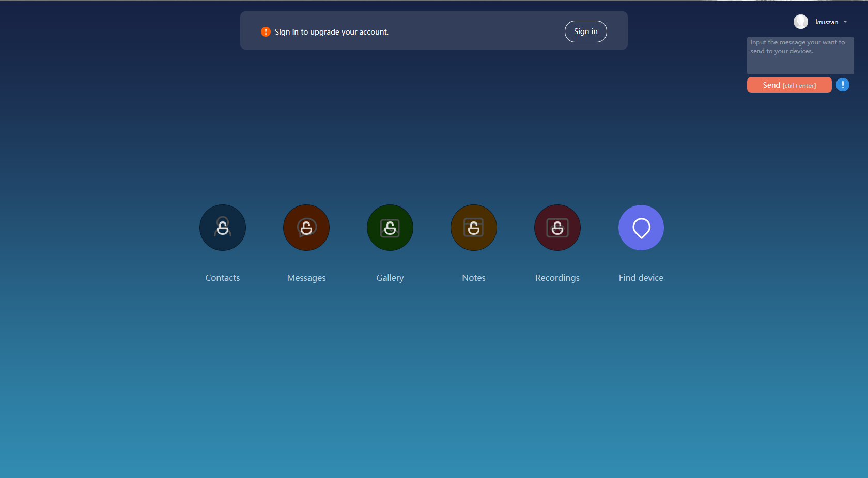Focus the device message input box
Viewport: 868px width, 478px height.
pyautogui.click(x=800, y=56)
